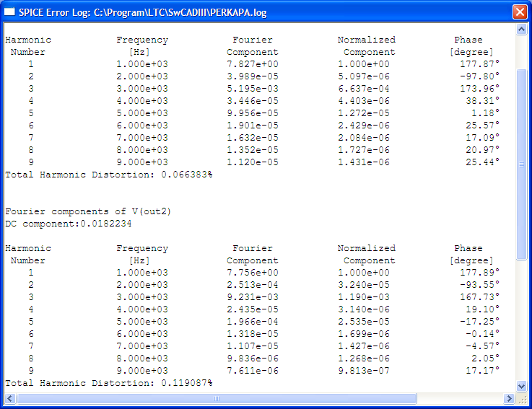Viewport: 532px width, 409px height.
Task: Click Fourier component value 1.632e-05
Action: pos(253,138)
